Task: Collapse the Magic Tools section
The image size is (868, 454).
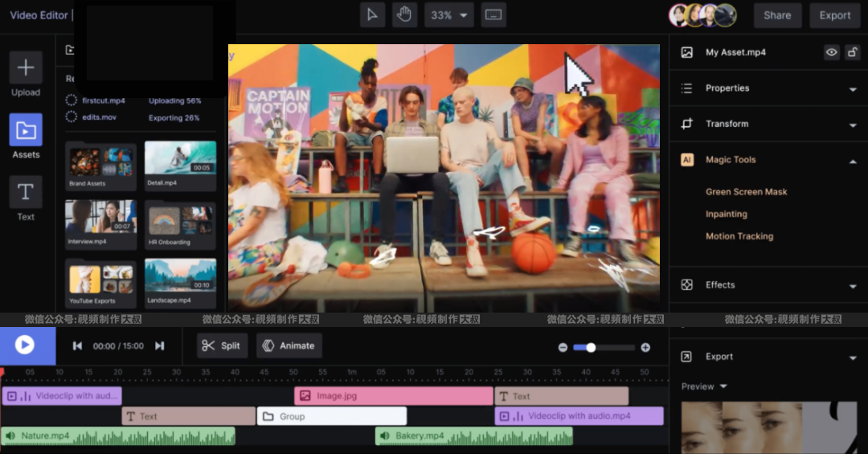Action: [x=853, y=161]
